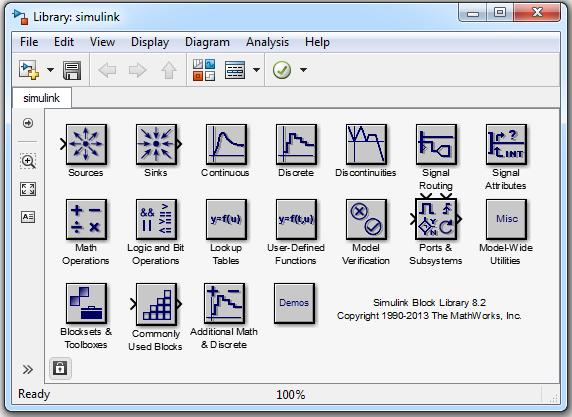The height and width of the screenshot is (417, 572).
Task: Open the User-Defined Functions library
Action: point(296,219)
